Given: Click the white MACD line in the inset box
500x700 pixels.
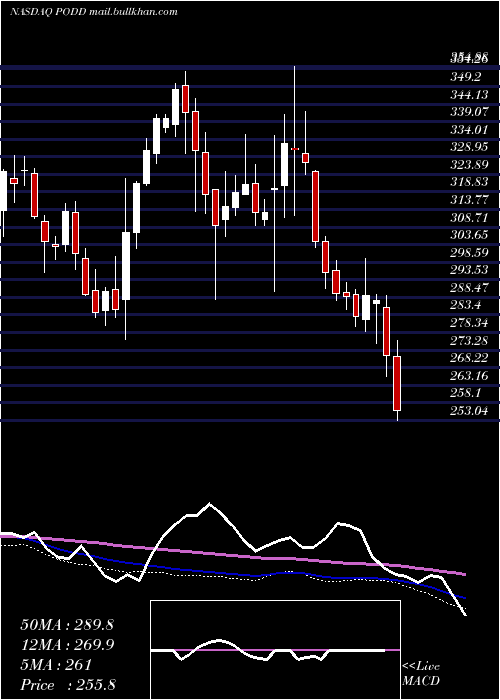Looking at the screenshot, I should pyautogui.click(x=268, y=650).
